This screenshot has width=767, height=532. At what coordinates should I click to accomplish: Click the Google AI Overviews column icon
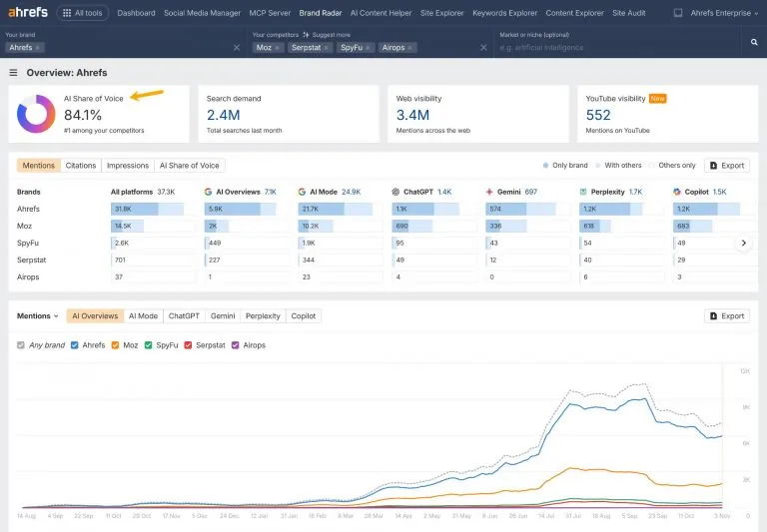(209, 192)
